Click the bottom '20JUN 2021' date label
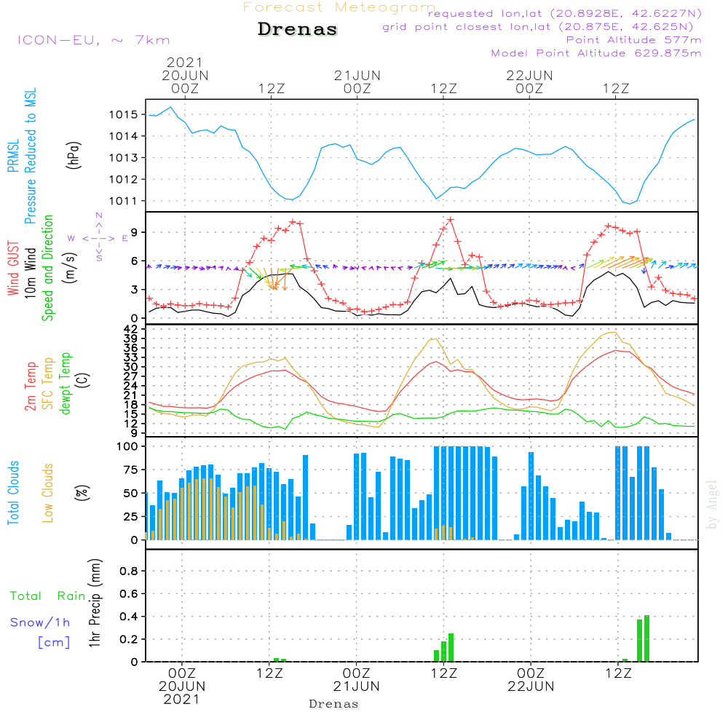 point(181,693)
